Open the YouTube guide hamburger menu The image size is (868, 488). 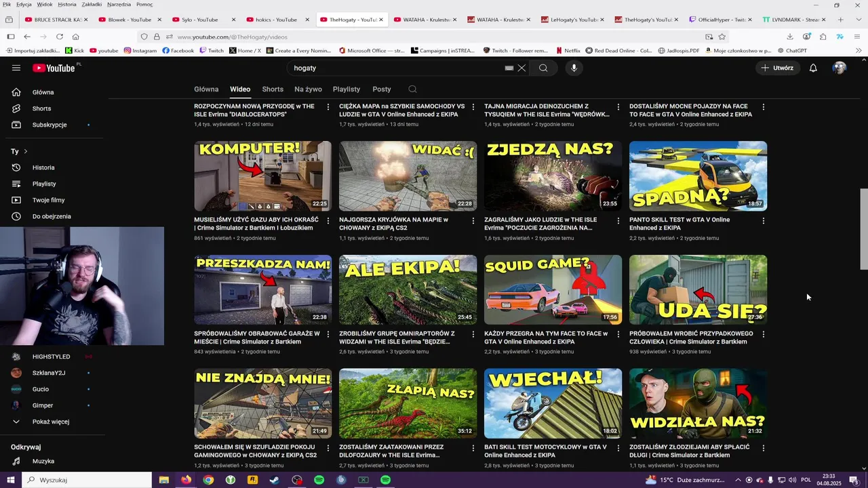pos(16,68)
